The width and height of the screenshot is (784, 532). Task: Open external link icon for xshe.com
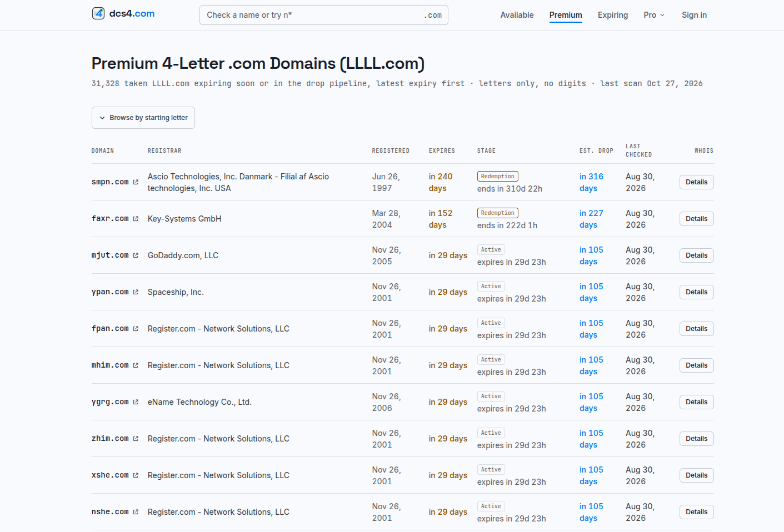(x=136, y=475)
